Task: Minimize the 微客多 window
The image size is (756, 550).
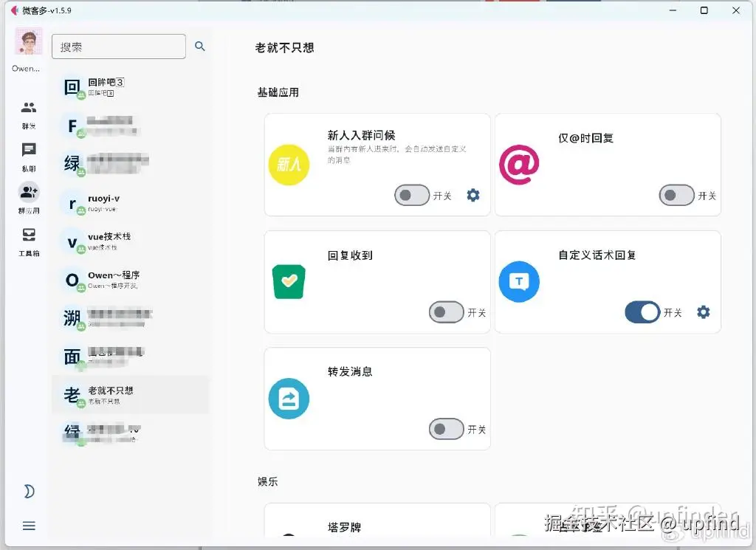Action: click(673, 10)
